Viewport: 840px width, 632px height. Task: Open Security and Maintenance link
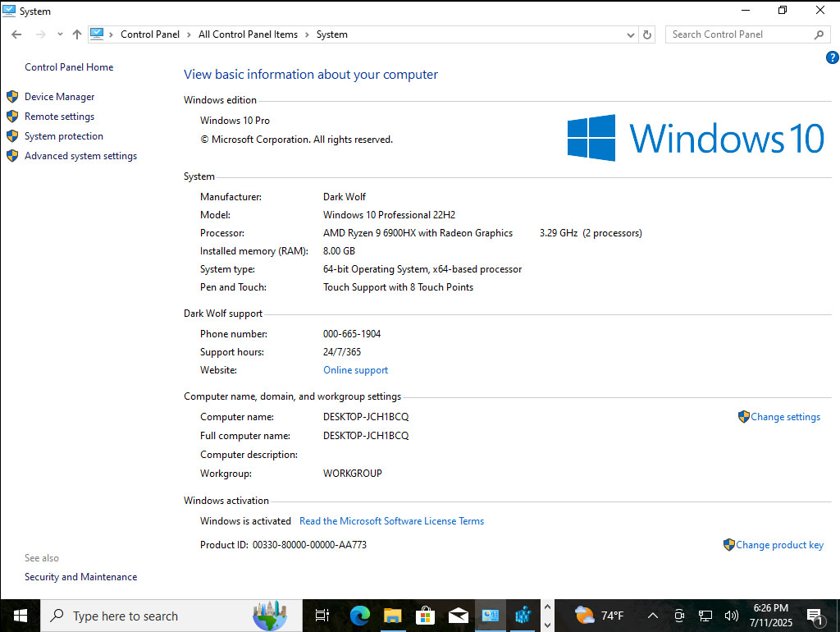click(x=81, y=577)
